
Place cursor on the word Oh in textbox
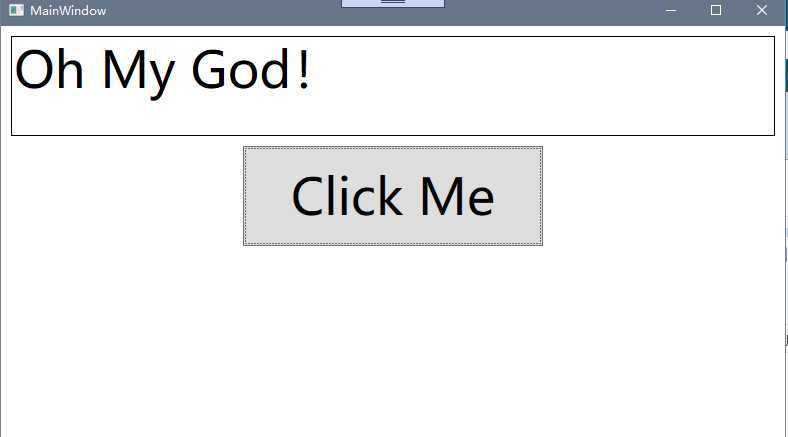(x=49, y=69)
